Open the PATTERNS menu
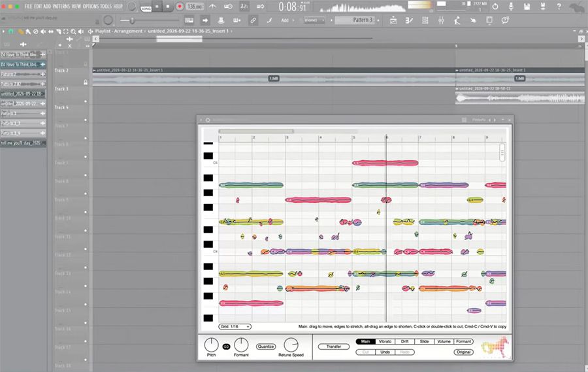The image size is (588, 372). pos(61,7)
